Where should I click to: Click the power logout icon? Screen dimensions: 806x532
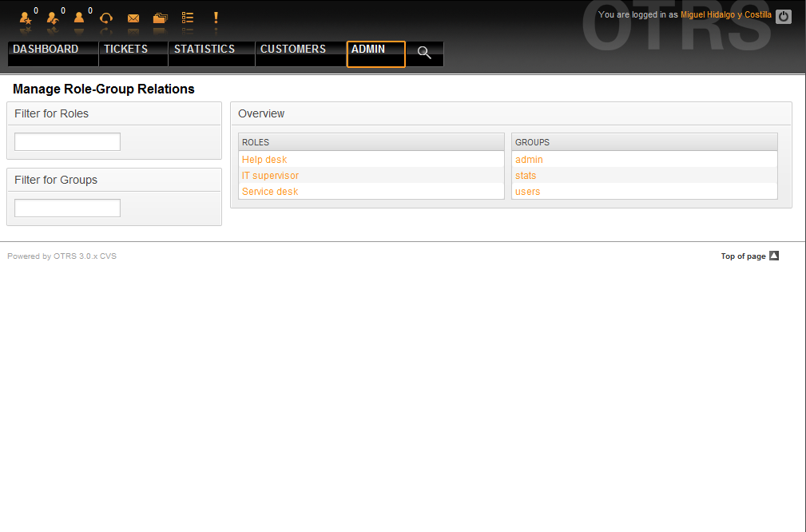tap(784, 16)
